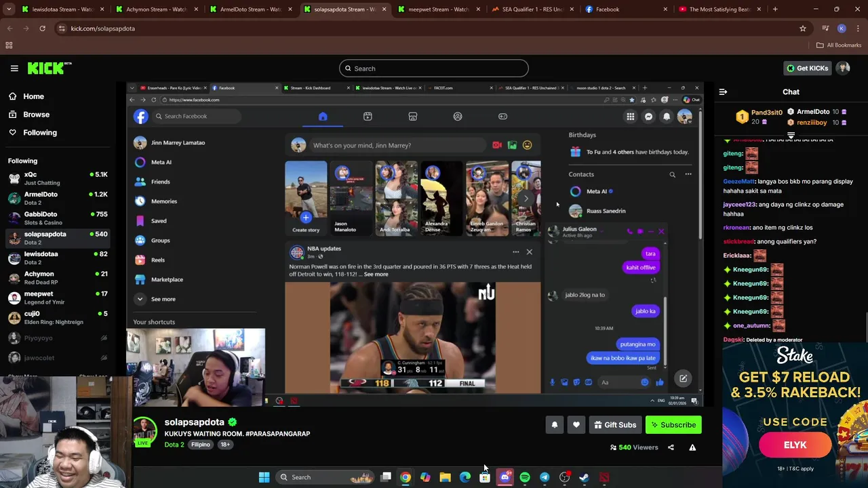The image size is (868, 488).
Task: Switch to the Achymon Stream browser tab
Action: pos(156,9)
